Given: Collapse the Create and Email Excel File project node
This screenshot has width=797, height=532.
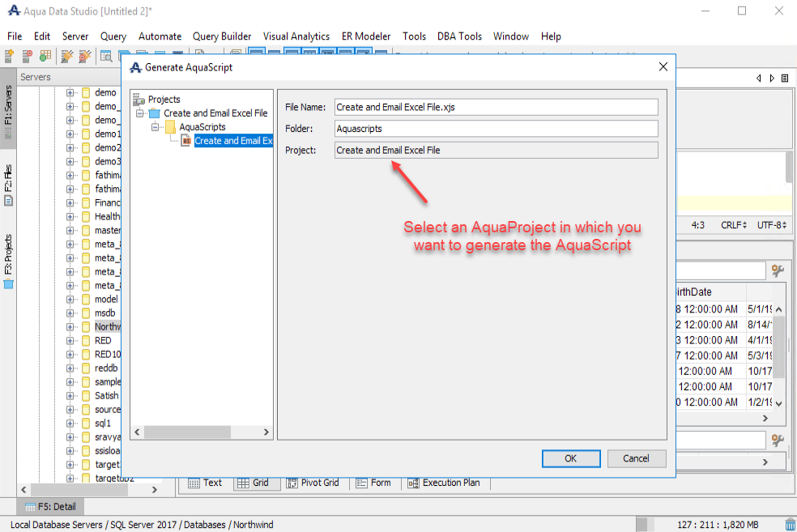Looking at the screenshot, I should click(140, 113).
